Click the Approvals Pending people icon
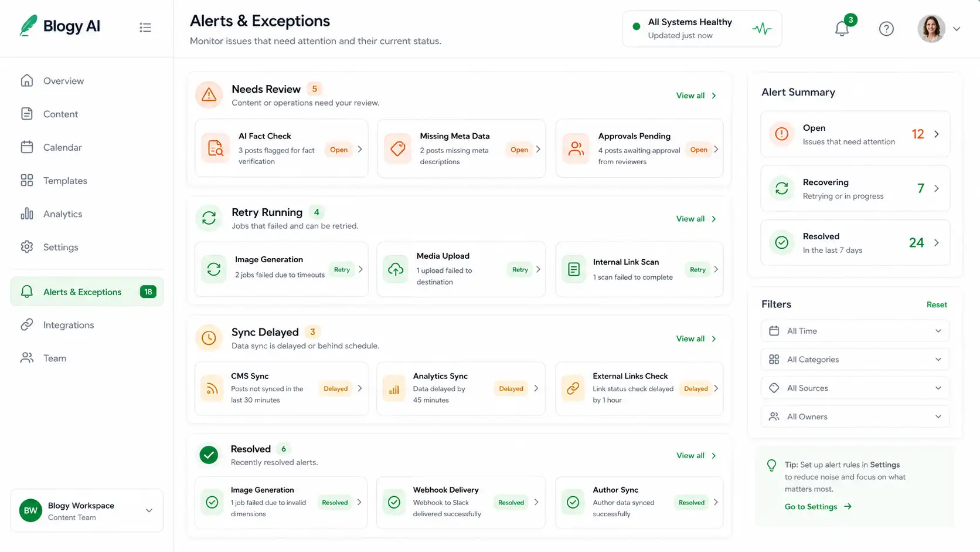Screen dimensions: 980x552 [576, 148]
